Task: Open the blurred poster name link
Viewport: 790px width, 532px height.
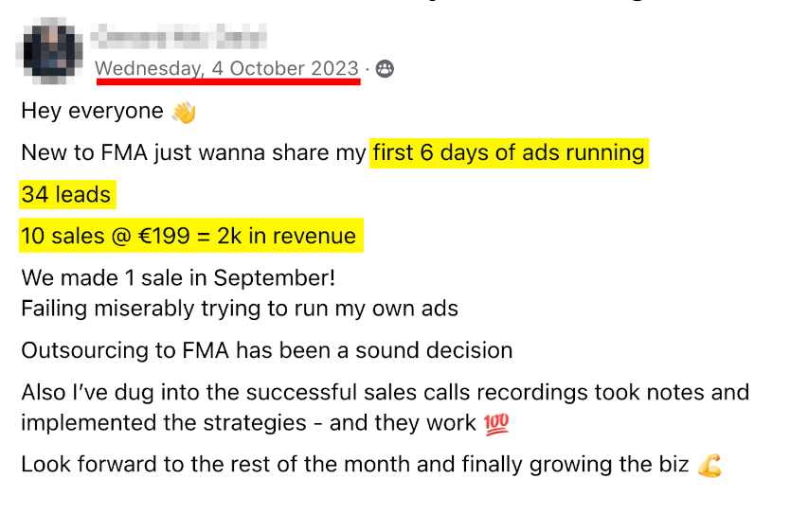Action: pos(178,36)
